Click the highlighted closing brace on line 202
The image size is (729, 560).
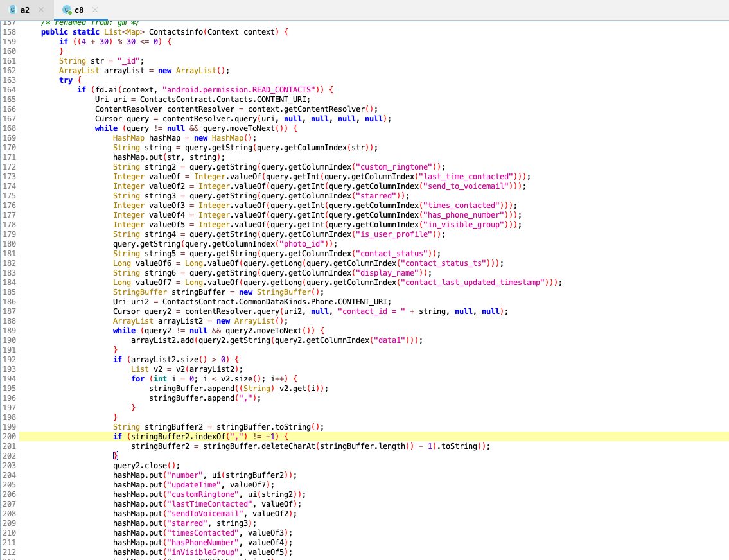pos(116,456)
